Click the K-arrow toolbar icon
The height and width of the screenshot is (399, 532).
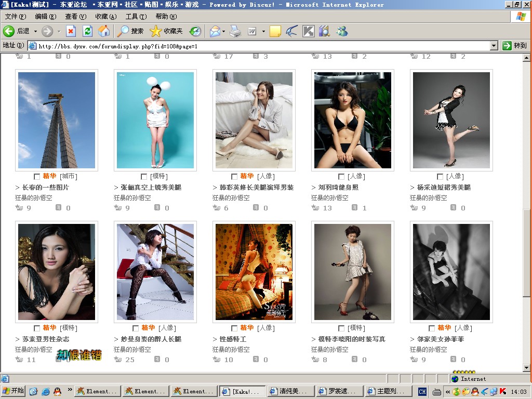[309, 31]
